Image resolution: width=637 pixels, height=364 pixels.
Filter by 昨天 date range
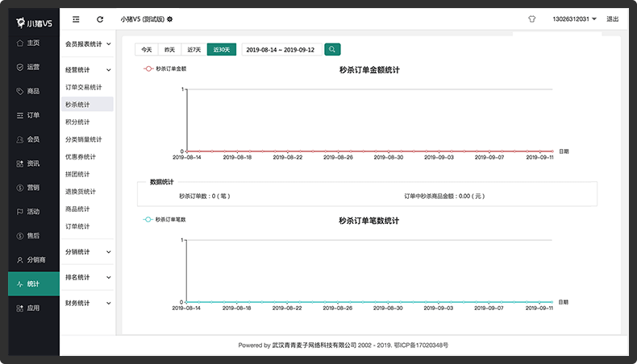tap(170, 49)
